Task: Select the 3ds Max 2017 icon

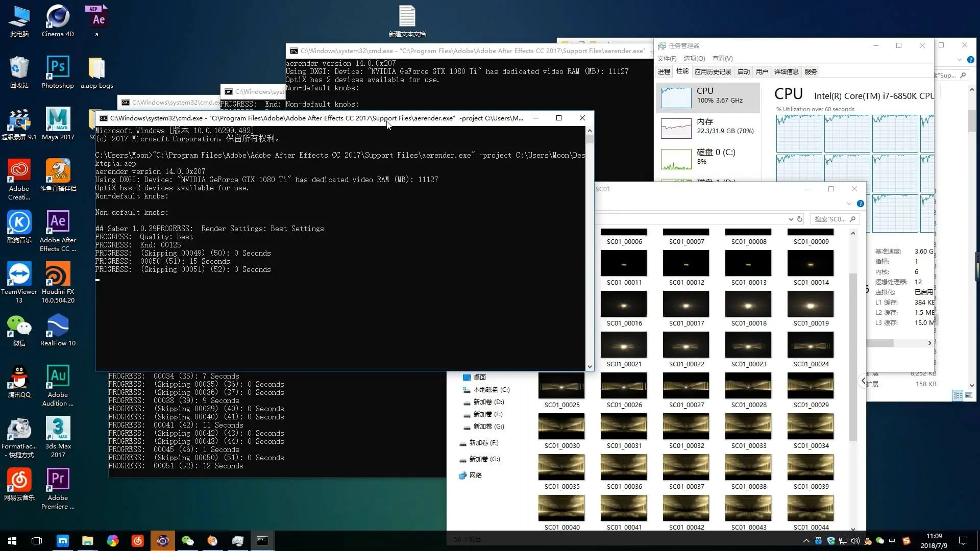Action: [58, 437]
